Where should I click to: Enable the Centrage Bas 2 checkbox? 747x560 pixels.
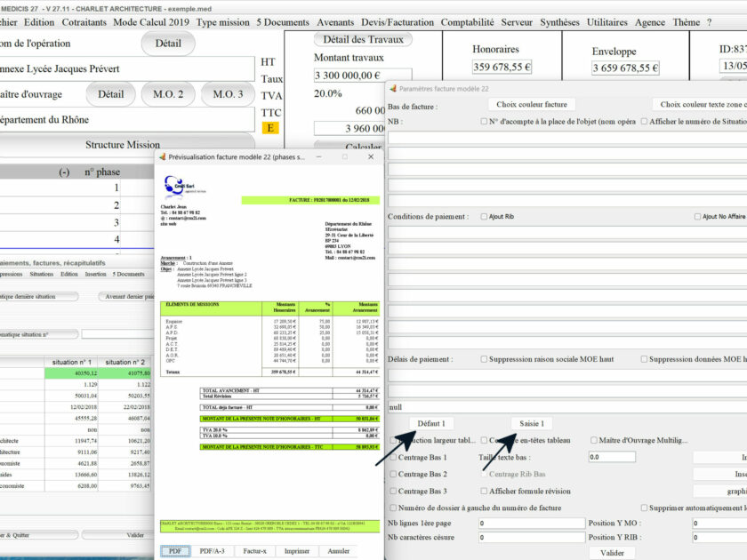[x=393, y=475]
